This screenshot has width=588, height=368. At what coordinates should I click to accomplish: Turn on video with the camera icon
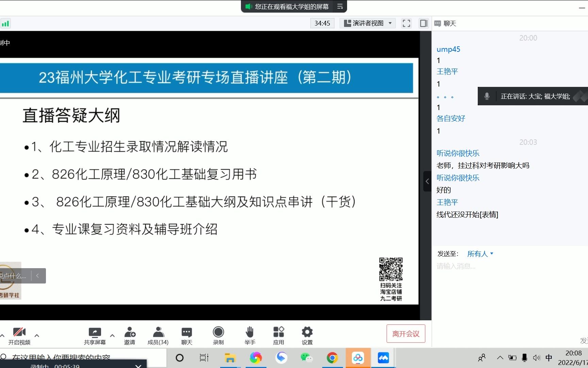(x=19, y=336)
